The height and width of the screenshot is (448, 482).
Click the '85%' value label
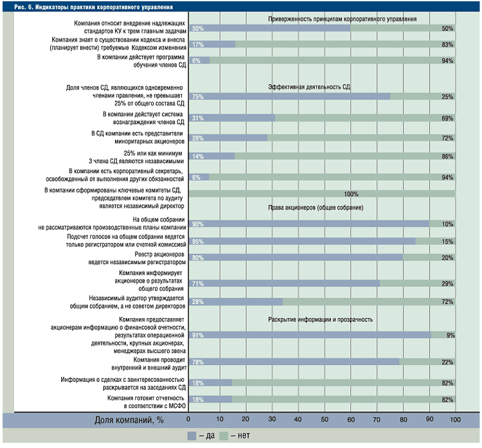pyautogui.click(x=198, y=242)
